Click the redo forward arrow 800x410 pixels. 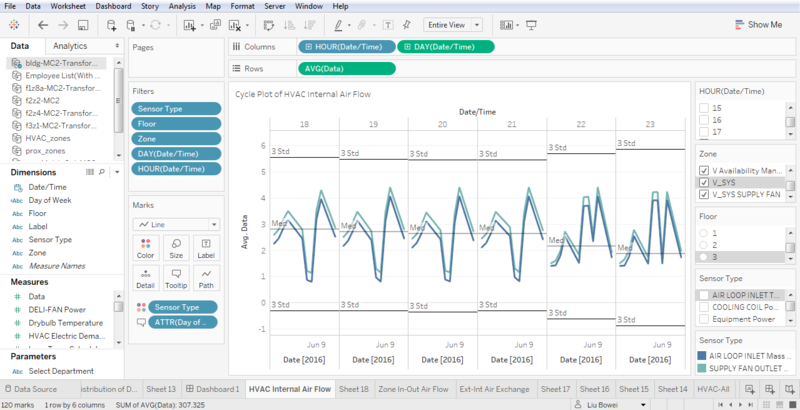coord(63,25)
